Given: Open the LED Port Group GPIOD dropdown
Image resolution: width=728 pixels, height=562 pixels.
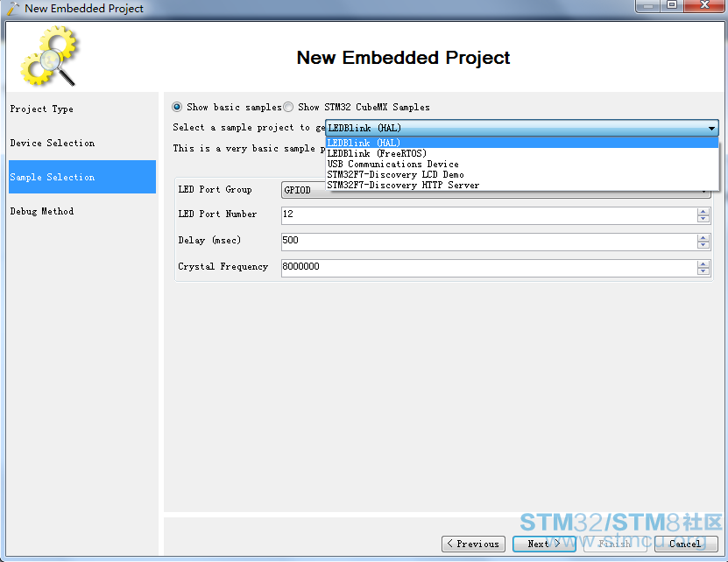Looking at the screenshot, I should click(x=495, y=190).
